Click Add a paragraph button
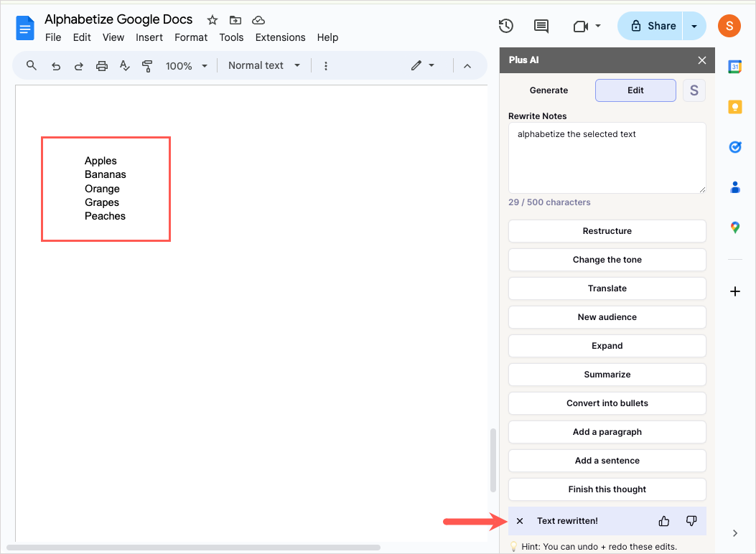The image size is (756, 554). tap(607, 432)
